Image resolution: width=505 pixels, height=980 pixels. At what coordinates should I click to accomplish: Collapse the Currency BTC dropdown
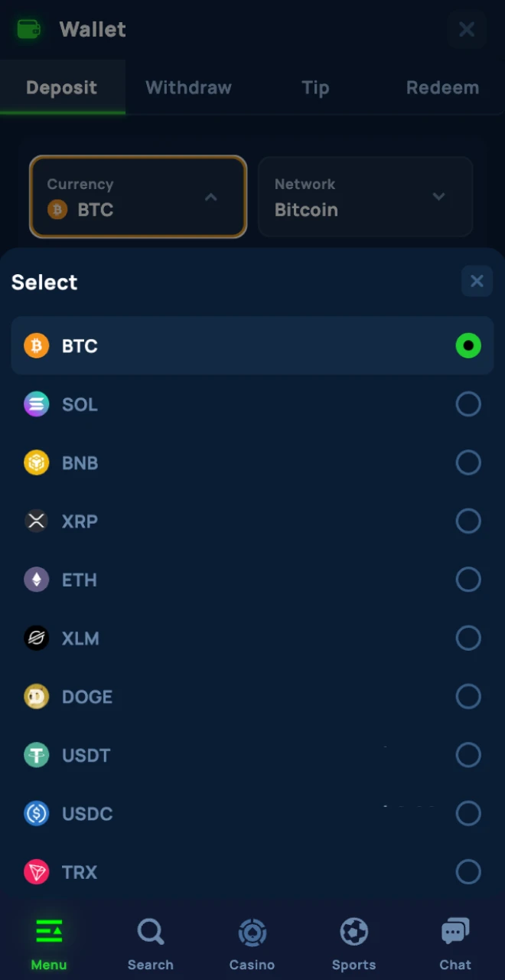(138, 197)
